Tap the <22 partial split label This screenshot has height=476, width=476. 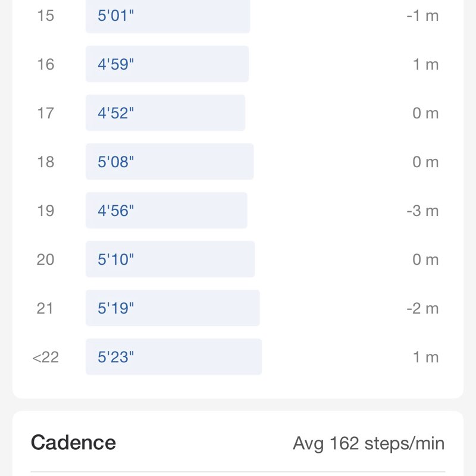(x=45, y=357)
